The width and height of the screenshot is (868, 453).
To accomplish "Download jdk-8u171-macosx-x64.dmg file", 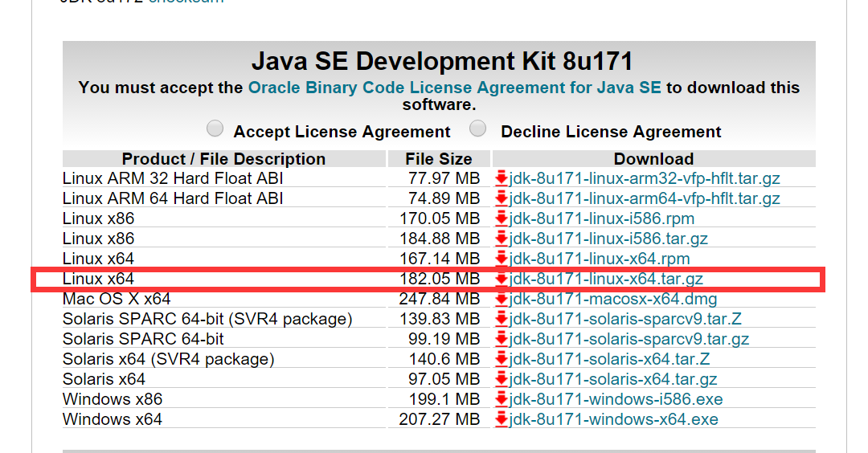I will (x=612, y=299).
